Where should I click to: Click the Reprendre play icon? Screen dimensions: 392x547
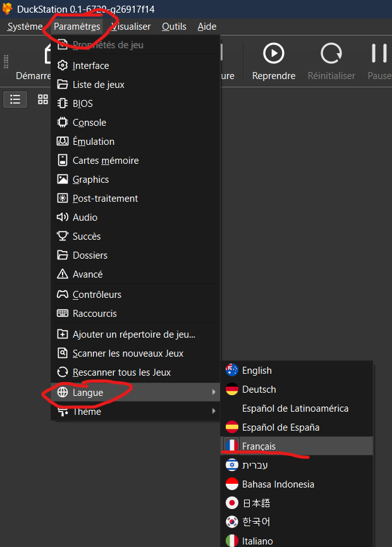coord(274,53)
